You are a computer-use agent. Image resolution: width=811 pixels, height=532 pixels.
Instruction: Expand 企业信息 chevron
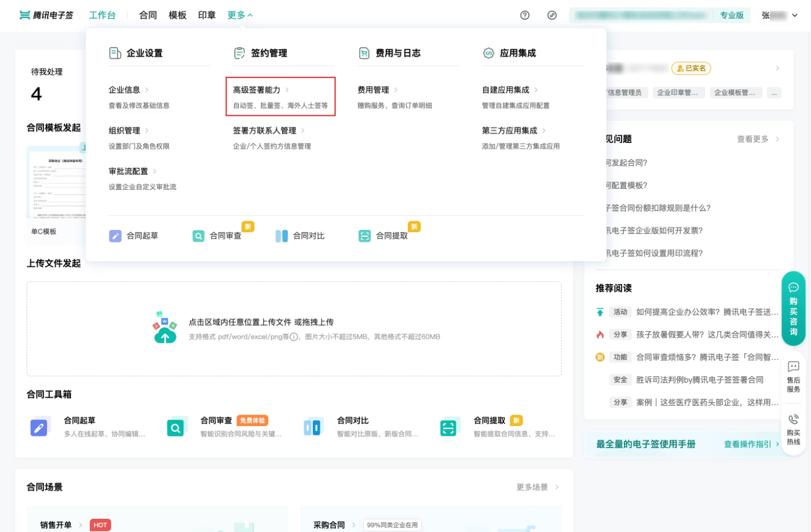coord(147,90)
